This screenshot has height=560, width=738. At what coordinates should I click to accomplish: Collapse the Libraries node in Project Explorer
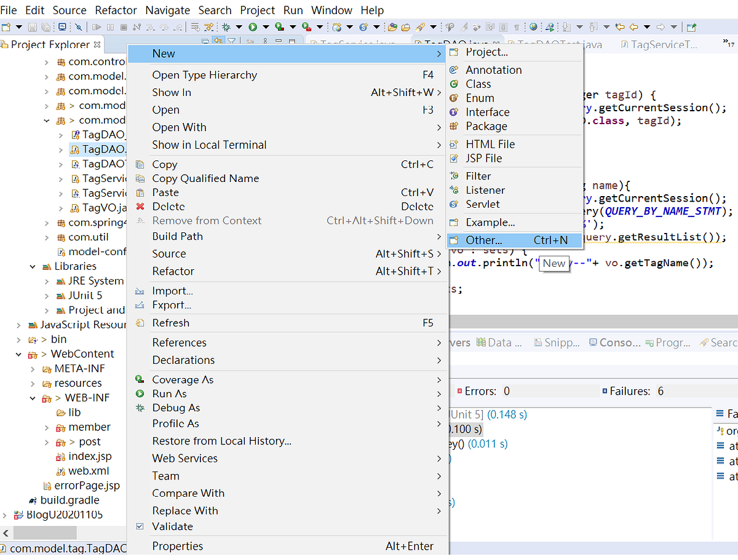click(x=32, y=266)
